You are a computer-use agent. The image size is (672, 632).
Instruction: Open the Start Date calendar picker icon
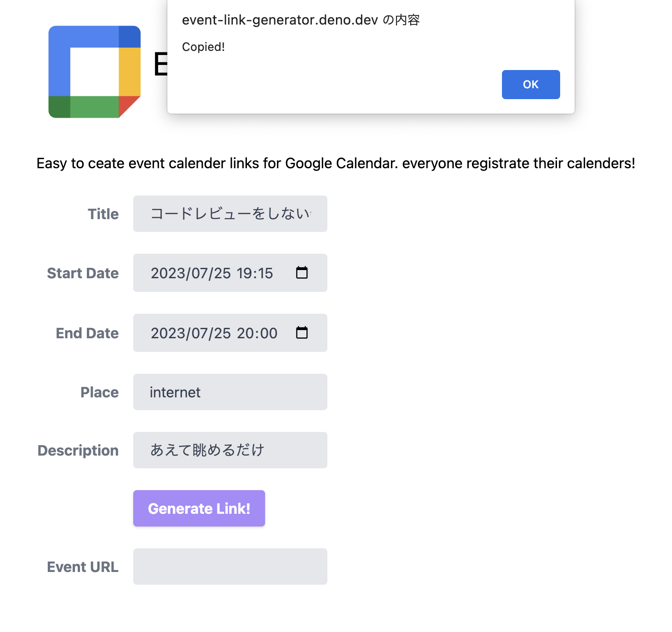click(x=302, y=273)
